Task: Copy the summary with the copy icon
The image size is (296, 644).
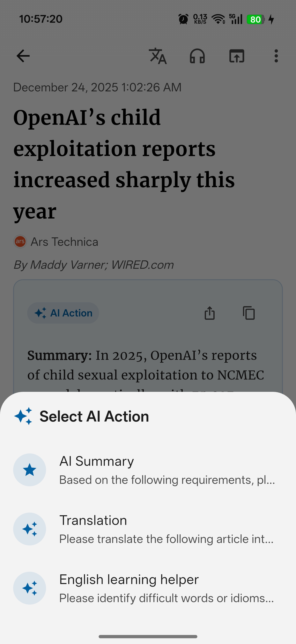Action: click(x=249, y=313)
